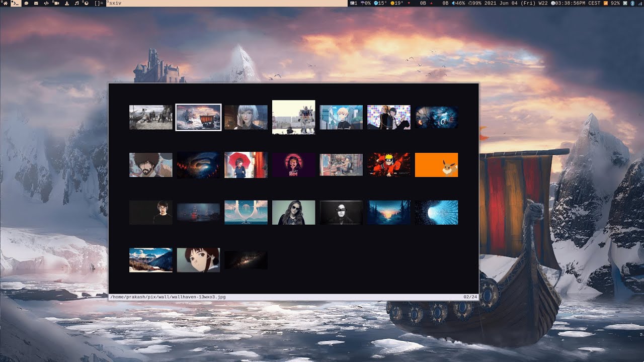The image size is (644, 362).
Task: Click the sun 19° high temperature indicator
Action: click(x=398, y=3)
